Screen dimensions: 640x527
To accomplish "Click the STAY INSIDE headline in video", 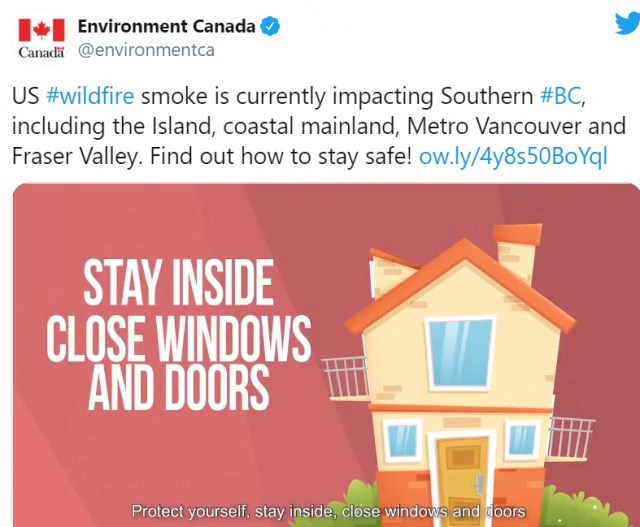I will (178, 283).
